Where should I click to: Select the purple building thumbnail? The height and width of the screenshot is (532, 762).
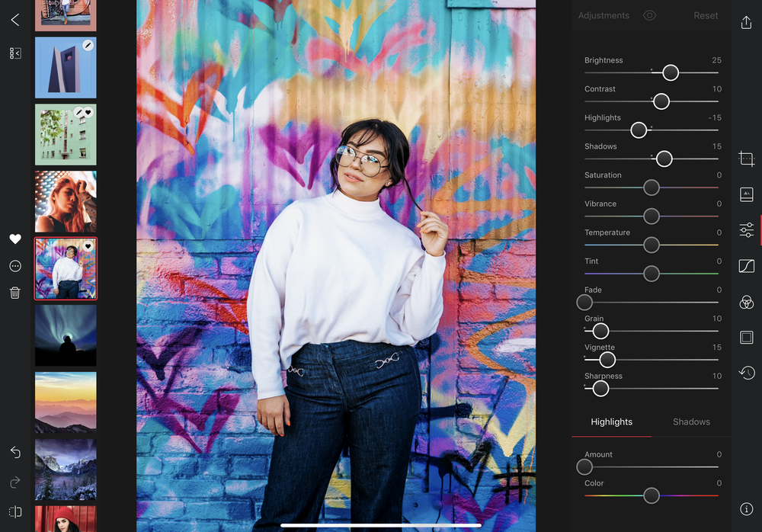[x=66, y=68]
